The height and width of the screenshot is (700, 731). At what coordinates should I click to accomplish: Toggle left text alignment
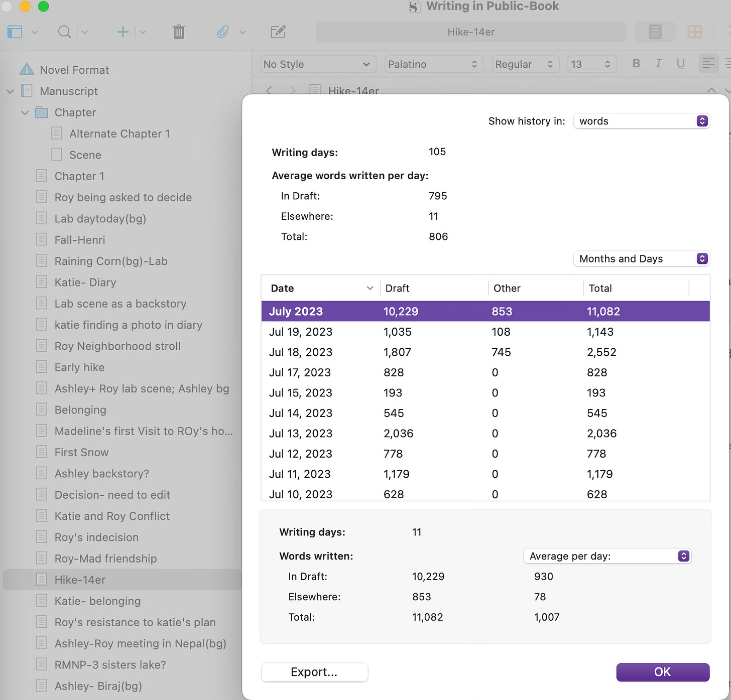(x=708, y=64)
